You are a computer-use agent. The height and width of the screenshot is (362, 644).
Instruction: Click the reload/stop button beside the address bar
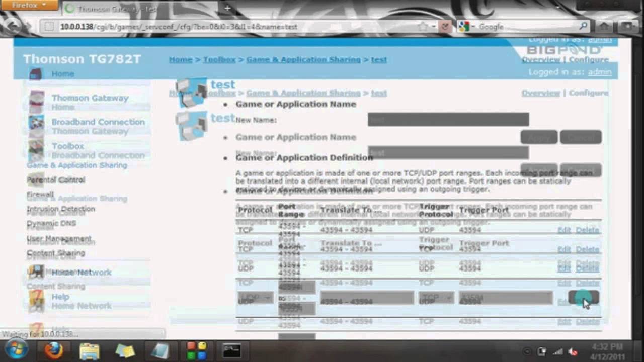[x=445, y=27]
